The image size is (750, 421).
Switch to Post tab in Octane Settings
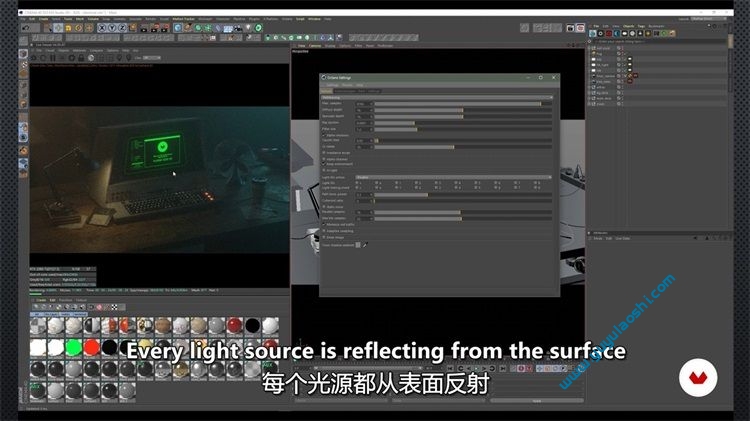(361, 91)
